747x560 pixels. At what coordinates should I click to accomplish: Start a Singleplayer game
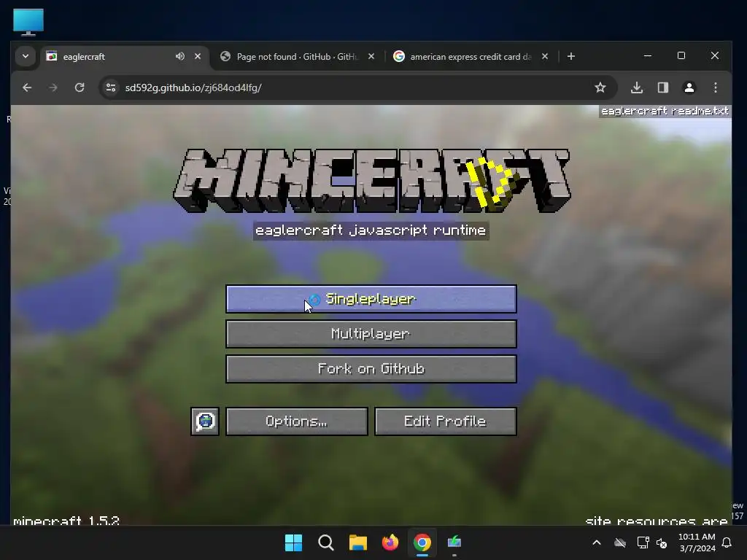pos(371,299)
